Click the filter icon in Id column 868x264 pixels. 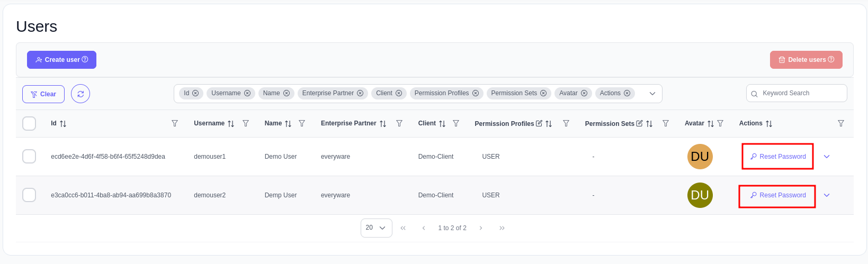pyautogui.click(x=175, y=123)
